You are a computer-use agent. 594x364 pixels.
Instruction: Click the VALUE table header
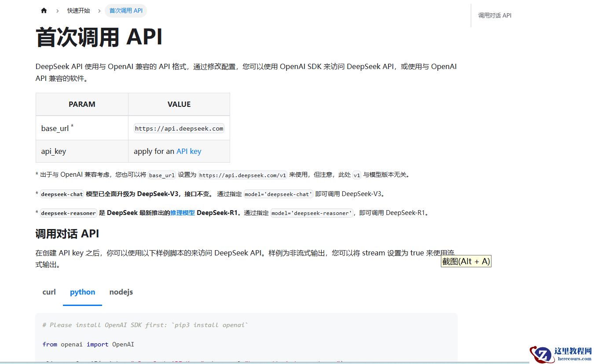179,104
